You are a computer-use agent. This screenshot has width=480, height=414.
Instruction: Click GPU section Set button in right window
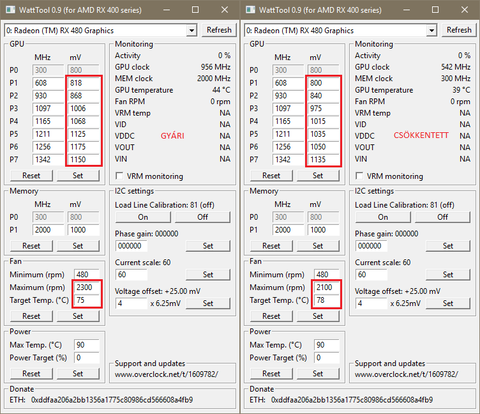[318, 175]
